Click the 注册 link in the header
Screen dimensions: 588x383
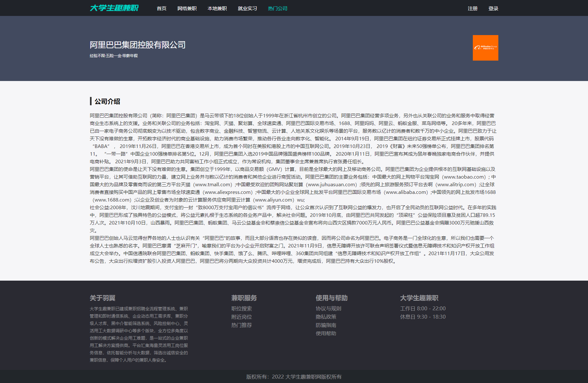click(x=473, y=8)
